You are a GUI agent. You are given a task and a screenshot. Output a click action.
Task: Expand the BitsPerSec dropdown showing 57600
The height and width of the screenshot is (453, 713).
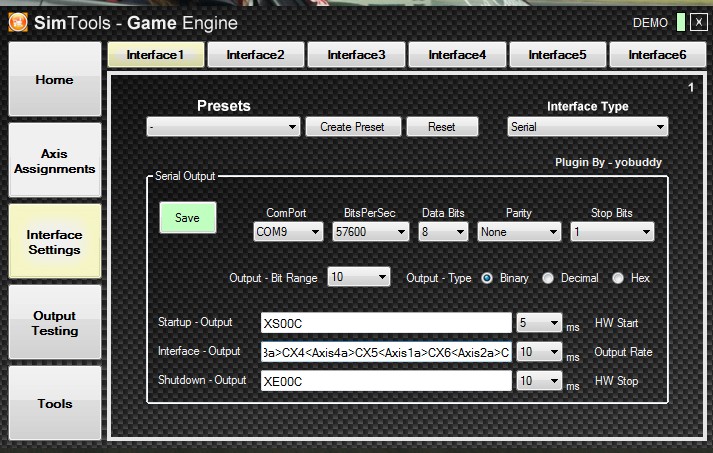coord(371,232)
